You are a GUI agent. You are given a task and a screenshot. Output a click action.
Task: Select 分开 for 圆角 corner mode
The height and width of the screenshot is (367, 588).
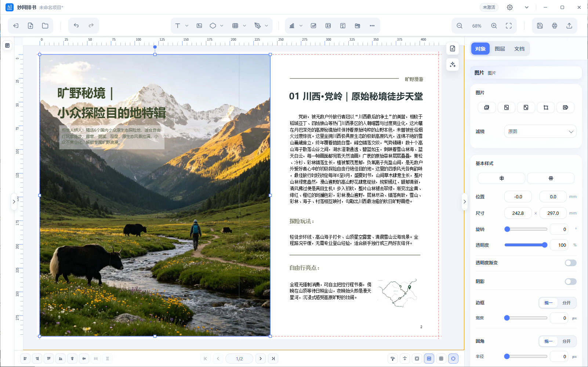click(x=566, y=341)
